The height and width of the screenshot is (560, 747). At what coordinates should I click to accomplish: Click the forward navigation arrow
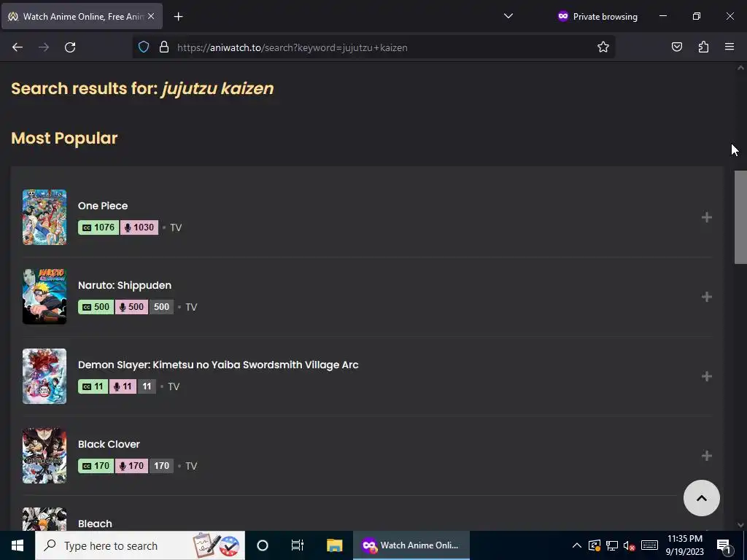coord(44,47)
